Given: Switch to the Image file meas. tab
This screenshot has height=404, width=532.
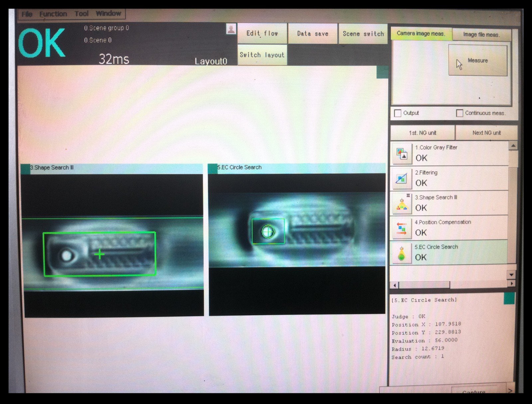Looking at the screenshot, I should 481,35.
